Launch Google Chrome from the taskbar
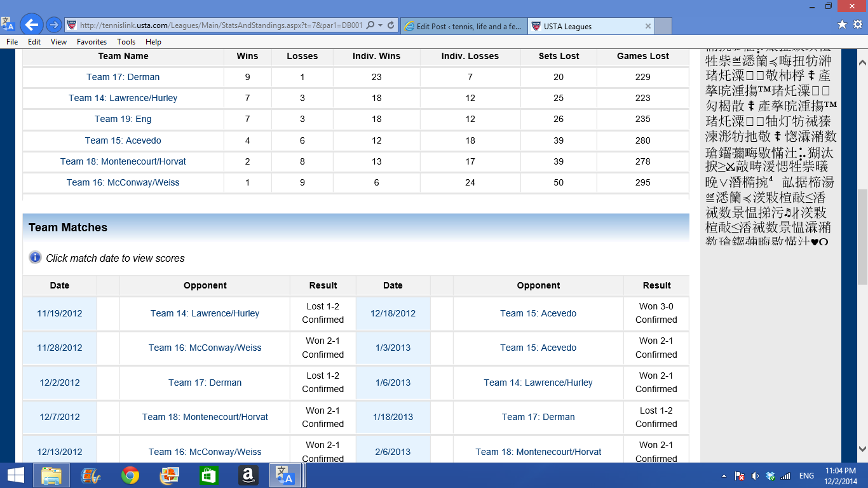This screenshot has width=868, height=488. [x=130, y=475]
